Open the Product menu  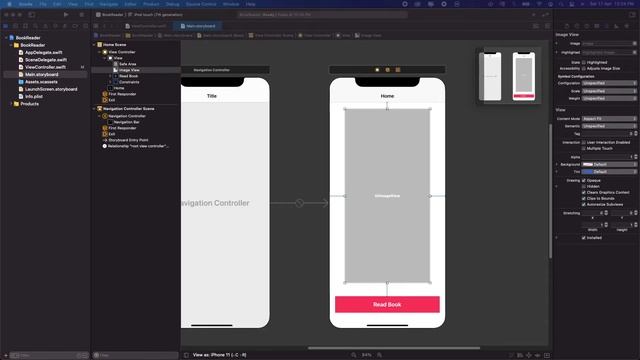point(151,4)
